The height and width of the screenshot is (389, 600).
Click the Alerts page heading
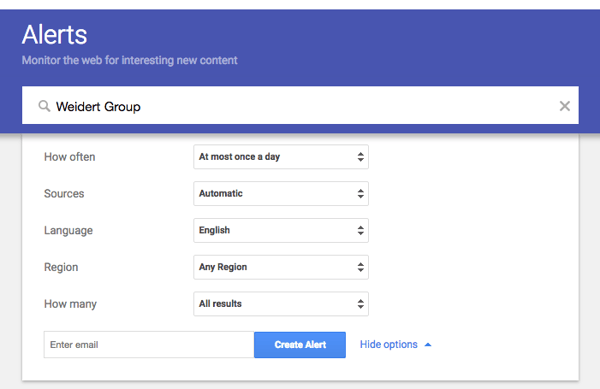(x=55, y=35)
